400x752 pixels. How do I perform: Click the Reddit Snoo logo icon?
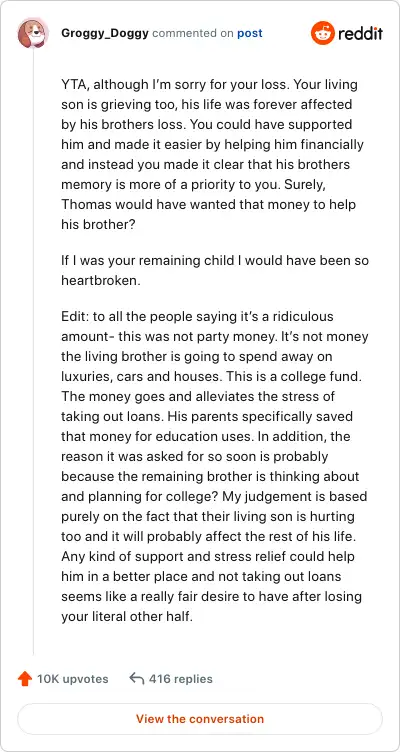pos(322,33)
